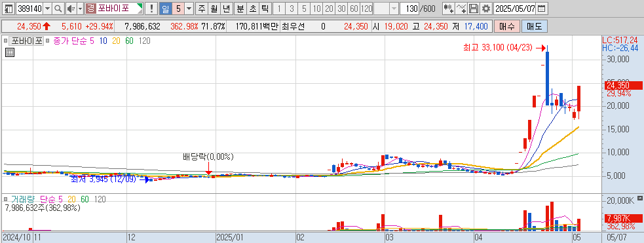The width and height of the screenshot is (644, 243).
Task: Click the 매수 buy button
Action: tap(506, 27)
